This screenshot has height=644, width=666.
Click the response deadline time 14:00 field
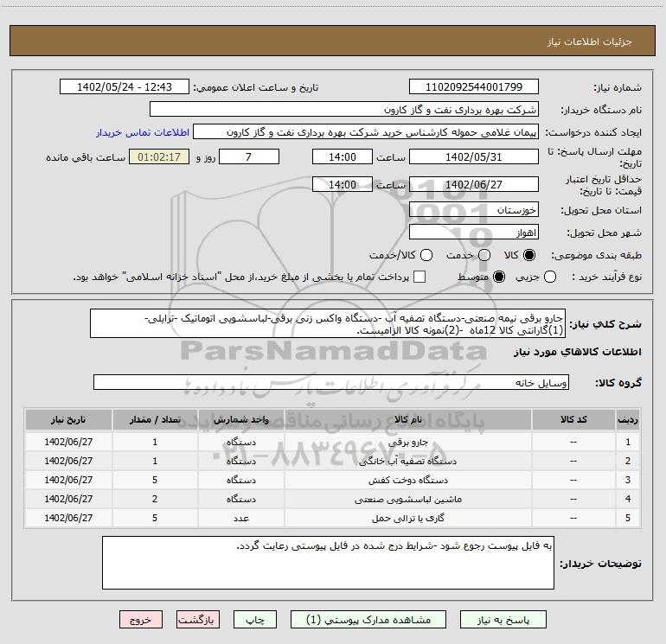(343, 156)
